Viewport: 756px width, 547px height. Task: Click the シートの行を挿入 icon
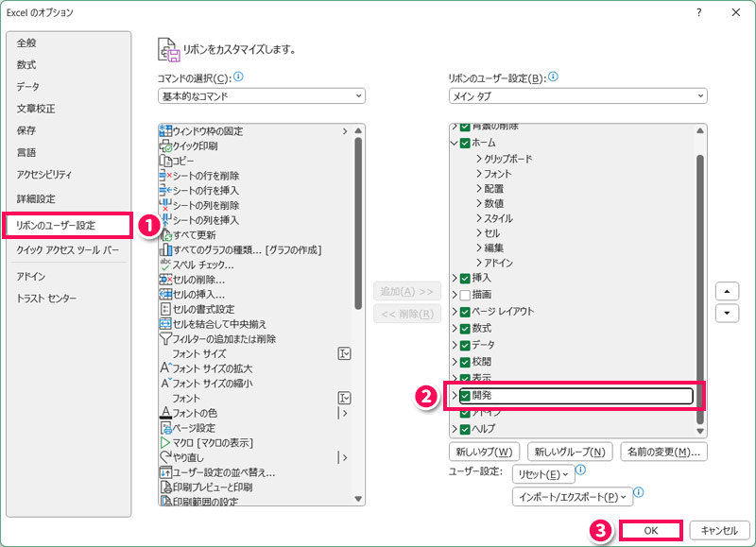tap(165, 191)
